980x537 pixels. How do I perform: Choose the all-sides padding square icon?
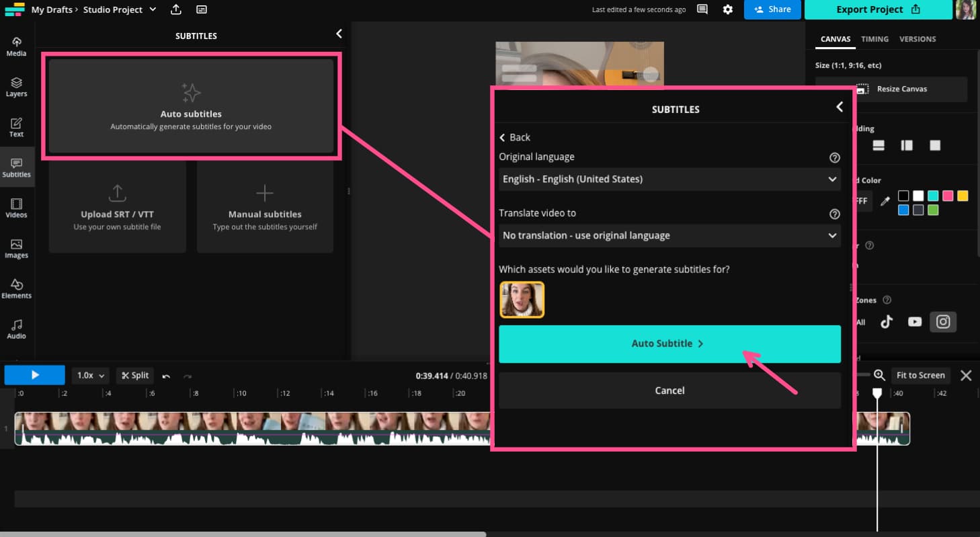tap(935, 145)
